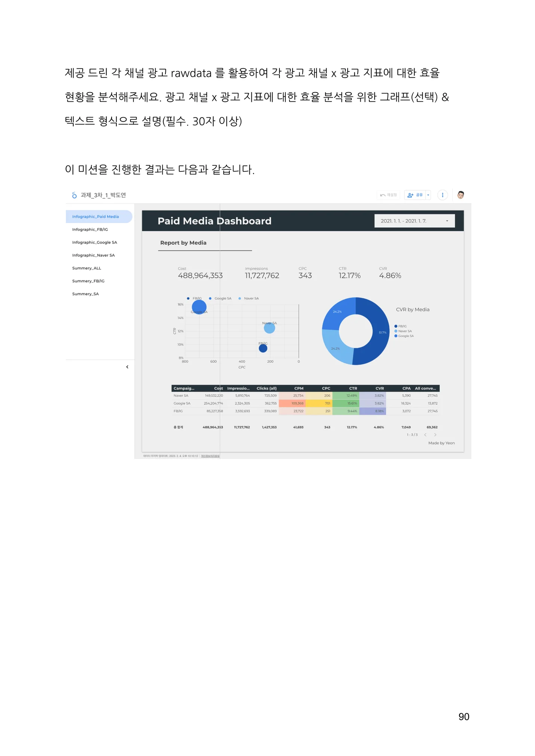Toggle the Google SA legend in bubble chart
The image size is (535, 756).
[220, 298]
